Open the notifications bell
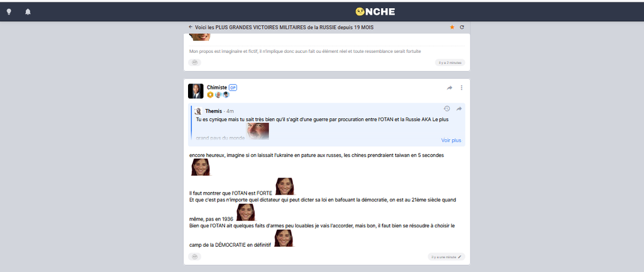 coord(28,11)
